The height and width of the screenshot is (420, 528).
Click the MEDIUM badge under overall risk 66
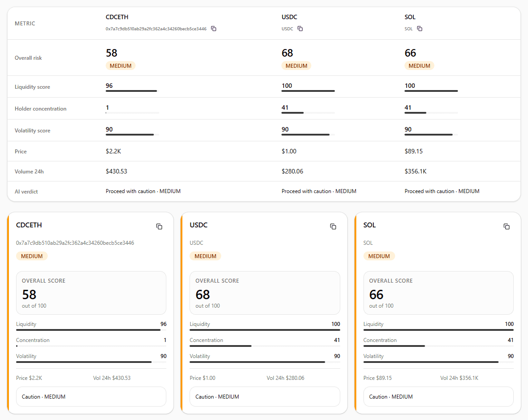pos(419,66)
